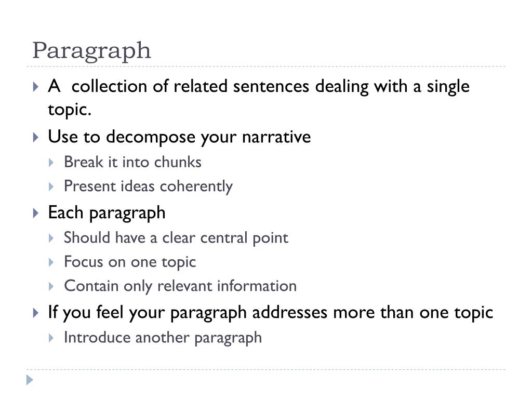
Task: Click the arrow bullet before 'Contain only relevant information'
Action: 51,286
